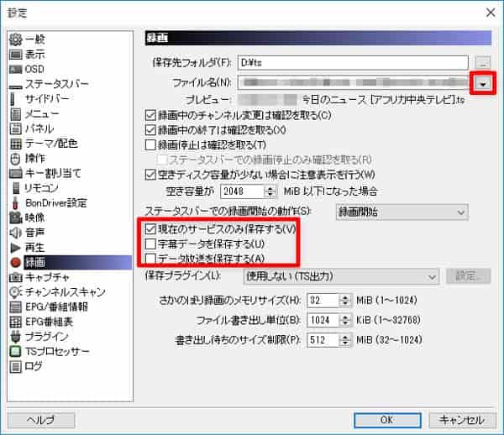This screenshot has height=435, width=504.
Task: Expand the 保存プラグイン dropdown
Action: [x=342, y=276]
